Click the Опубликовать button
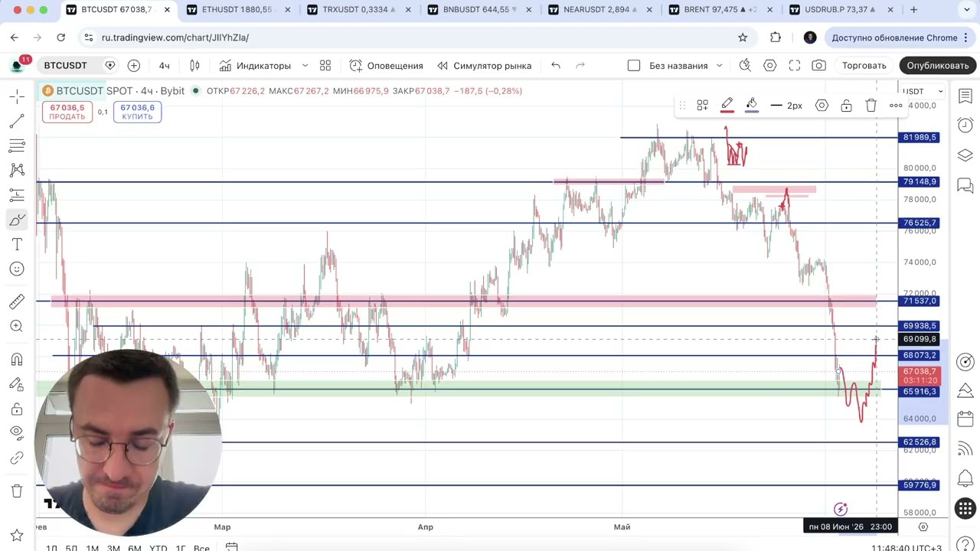The image size is (980, 551). pyautogui.click(x=938, y=65)
